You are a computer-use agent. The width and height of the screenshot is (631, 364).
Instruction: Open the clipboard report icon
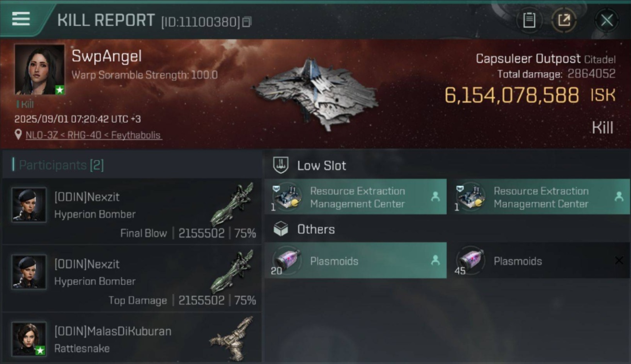529,20
